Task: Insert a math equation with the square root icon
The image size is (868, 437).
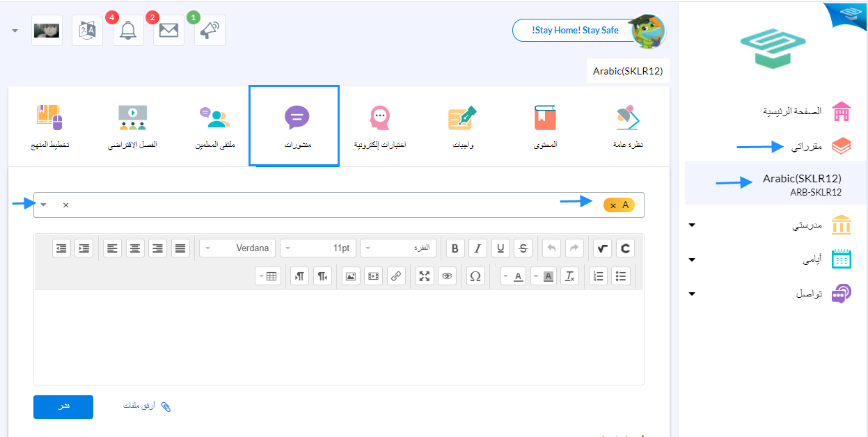Action: click(x=602, y=248)
